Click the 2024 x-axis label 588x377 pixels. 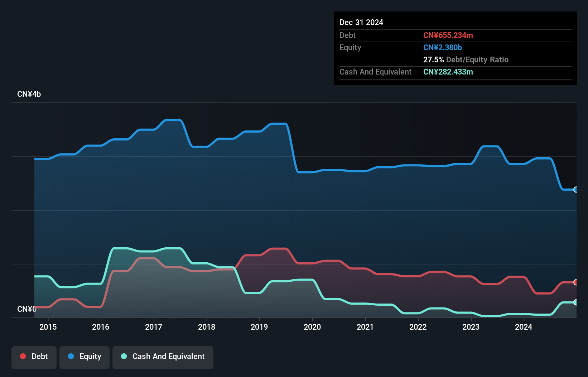pos(524,327)
